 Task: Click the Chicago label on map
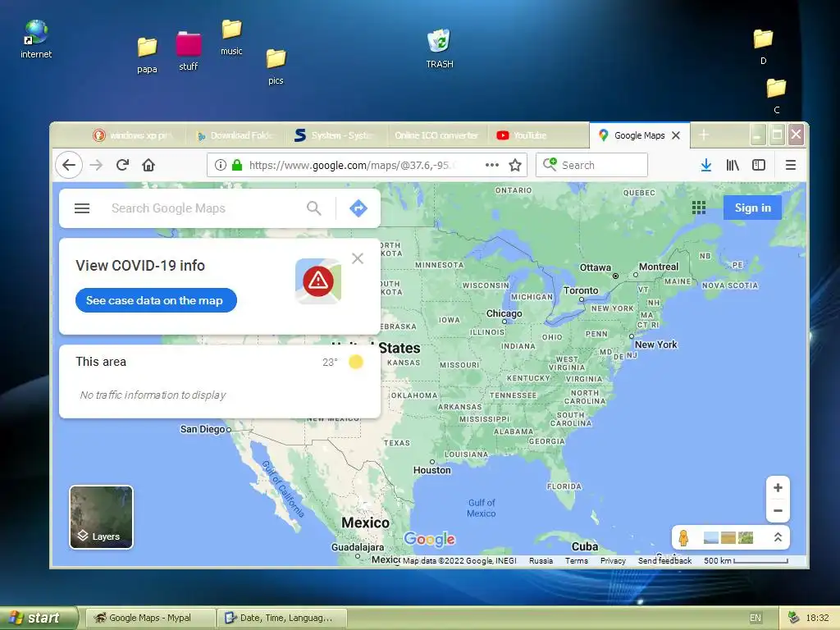click(x=504, y=313)
